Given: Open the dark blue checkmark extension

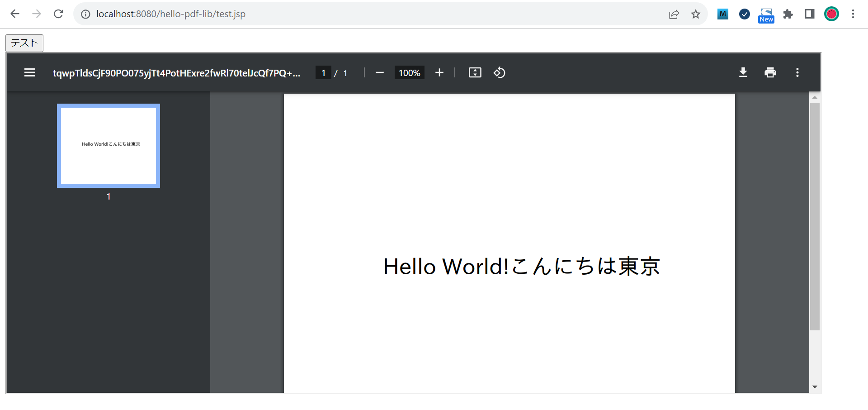Looking at the screenshot, I should pyautogui.click(x=745, y=14).
